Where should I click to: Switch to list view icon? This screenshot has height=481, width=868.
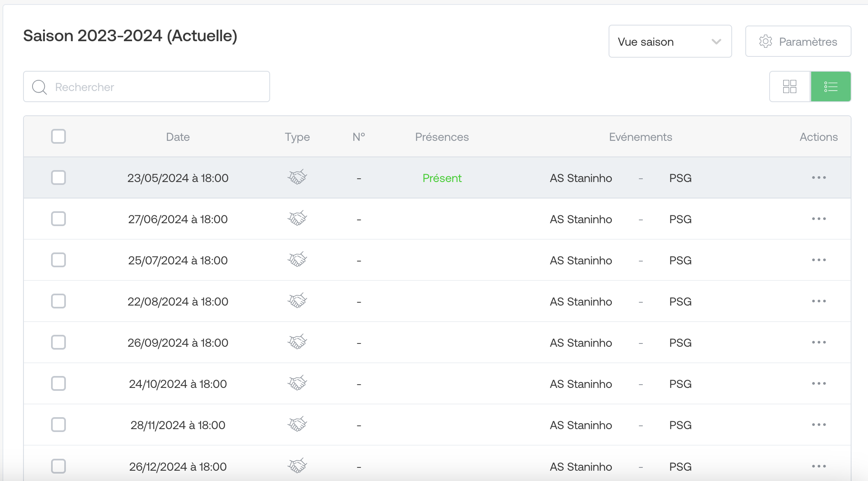point(831,86)
